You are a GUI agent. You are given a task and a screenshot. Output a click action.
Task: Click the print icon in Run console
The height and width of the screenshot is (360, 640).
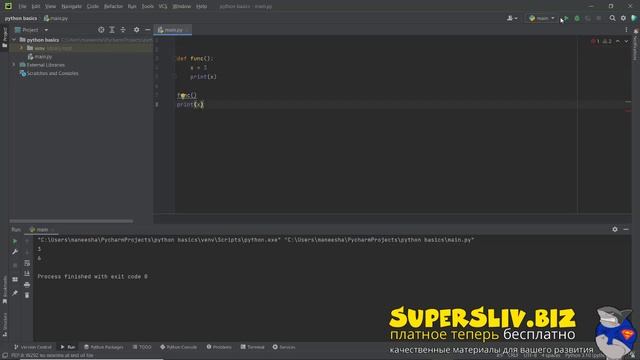point(27,284)
